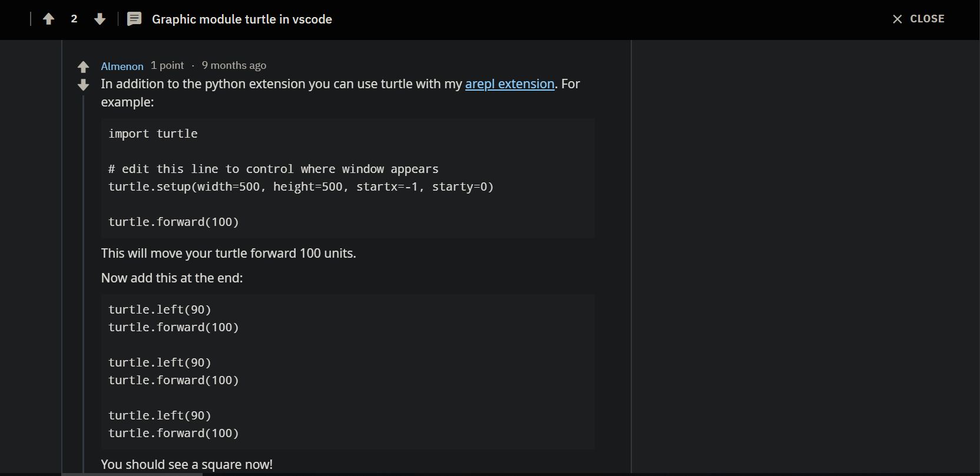Collapse the comment using the vertical thread bar

[x=83, y=265]
